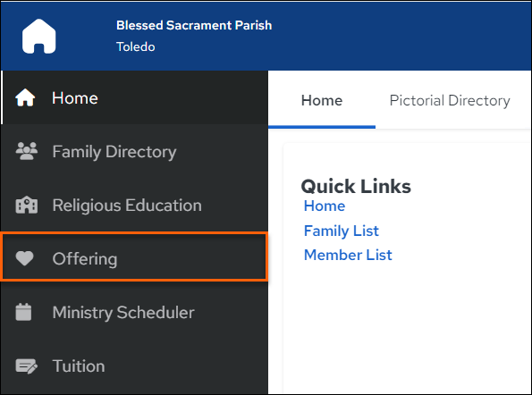
Task: Click the Blessed Sacrament Parish title
Action: pyautogui.click(x=194, y=25)
